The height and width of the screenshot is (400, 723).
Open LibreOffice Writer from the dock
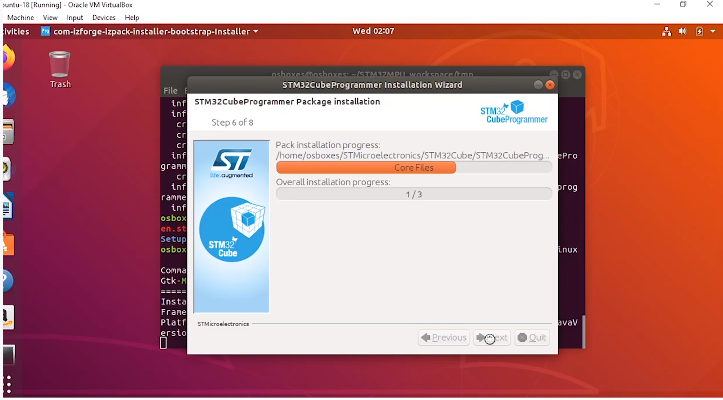pyautogui.click(x=7, y=205)
